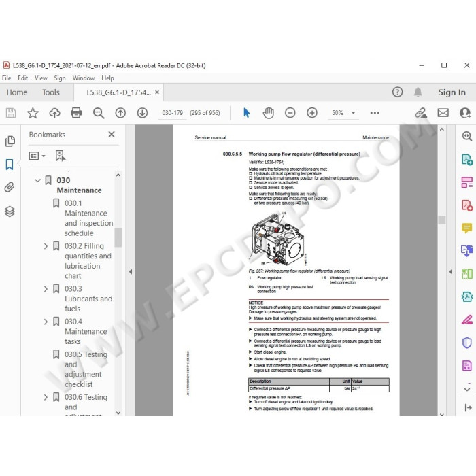Image resolution: width=476 pixels, height=476 pixels.
Task: Send file by email envelope icon
Action: pyautogui.click(x=443, y=113)
